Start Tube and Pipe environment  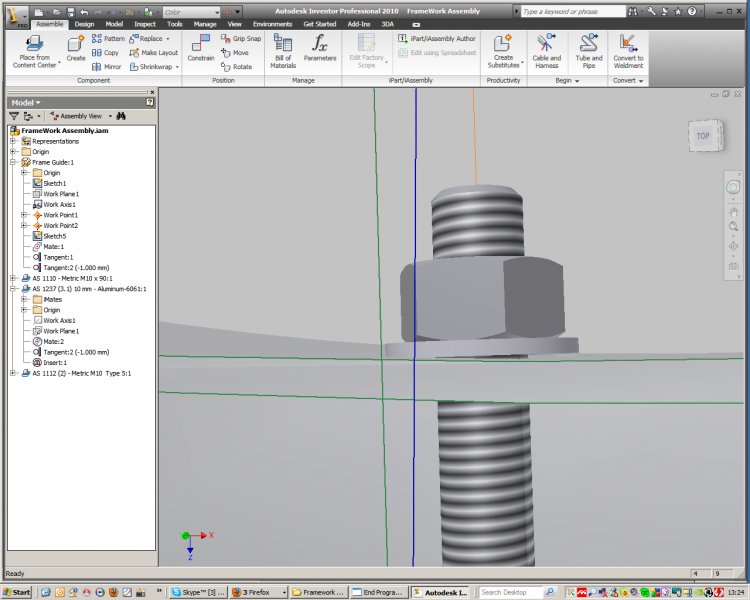[x=589, y=50]
